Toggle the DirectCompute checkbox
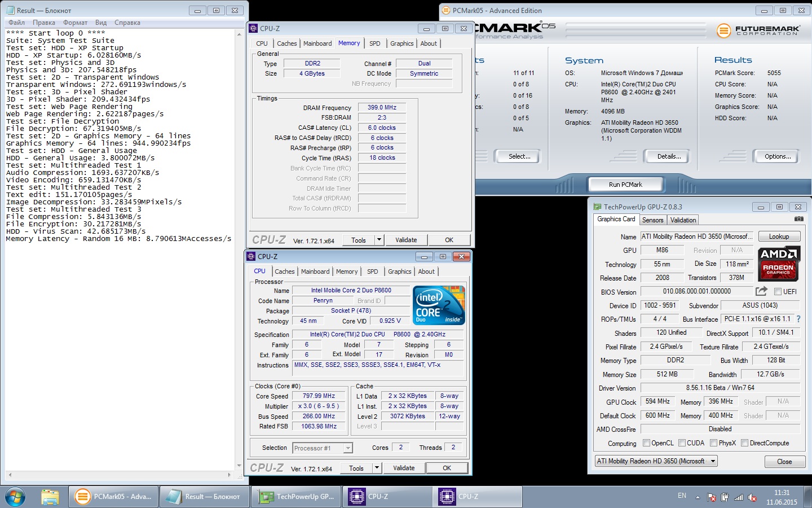This screenshot has height=508, width=812. (744, 443)
